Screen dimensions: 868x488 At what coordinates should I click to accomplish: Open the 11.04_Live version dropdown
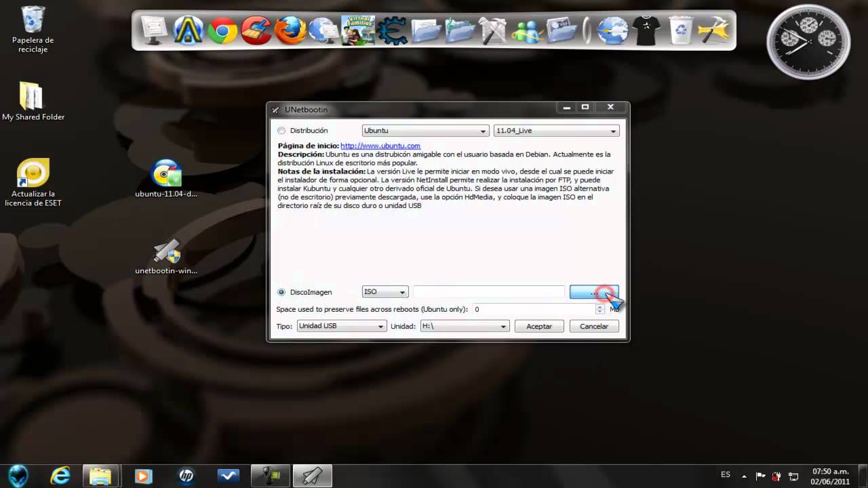[556, 131]
